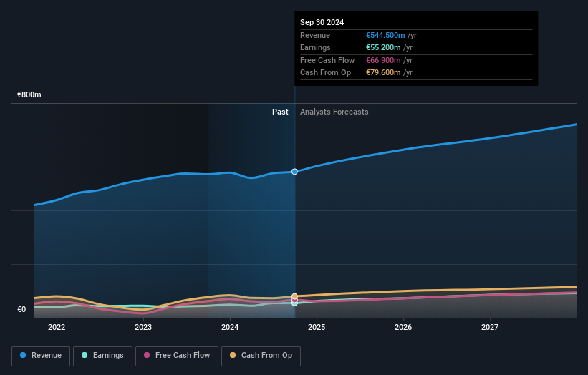Toggle the Revenue series in the legend
The width and height of the screenshot is (588, 375).
tap(41, 355)
